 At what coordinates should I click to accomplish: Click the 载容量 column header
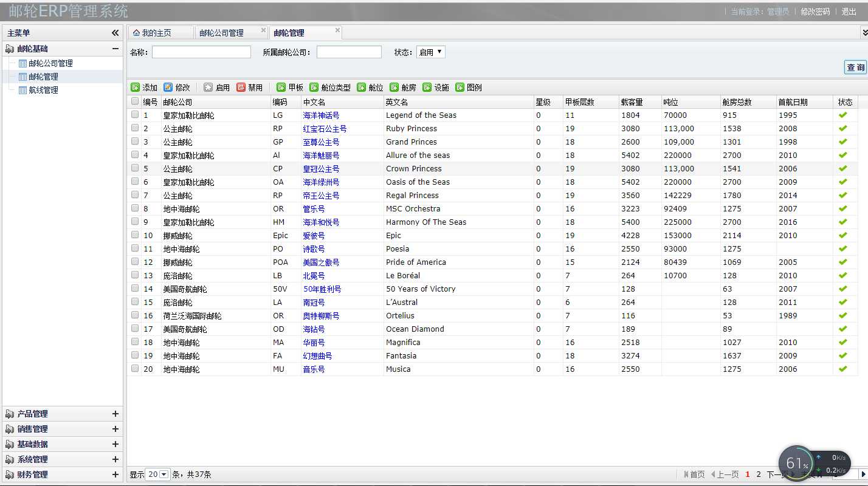tap(639, 102)
